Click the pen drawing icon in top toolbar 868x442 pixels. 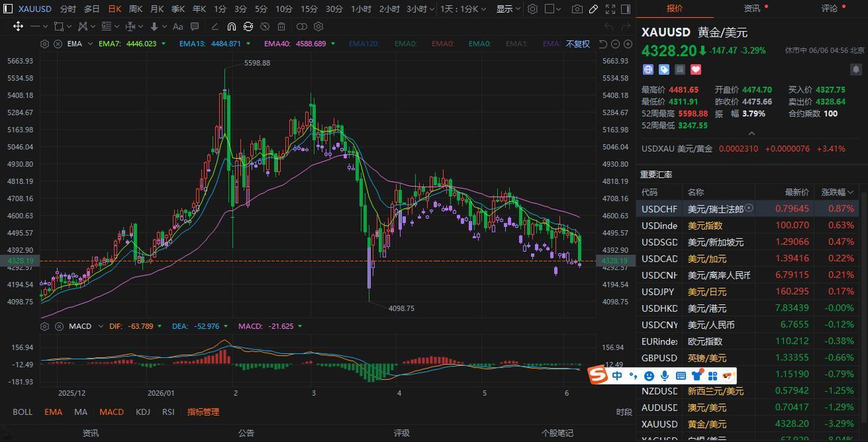(x=593, y=9)
